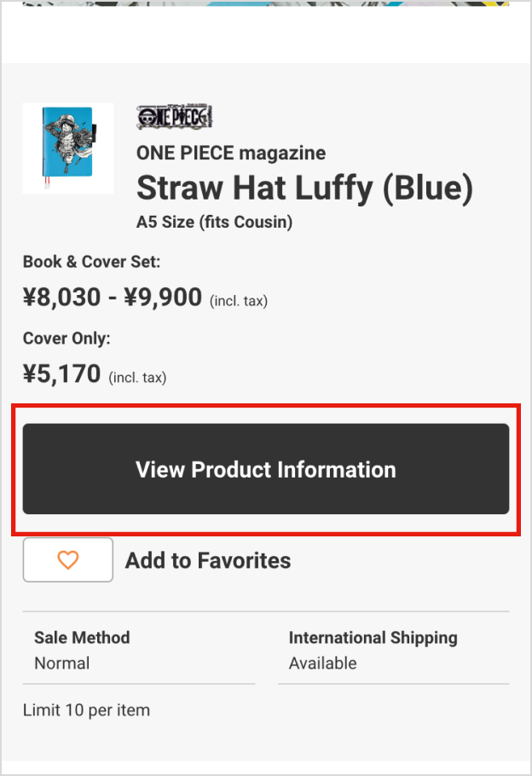
Task: Click the Sale Method heading
Action: coord(82,637)
